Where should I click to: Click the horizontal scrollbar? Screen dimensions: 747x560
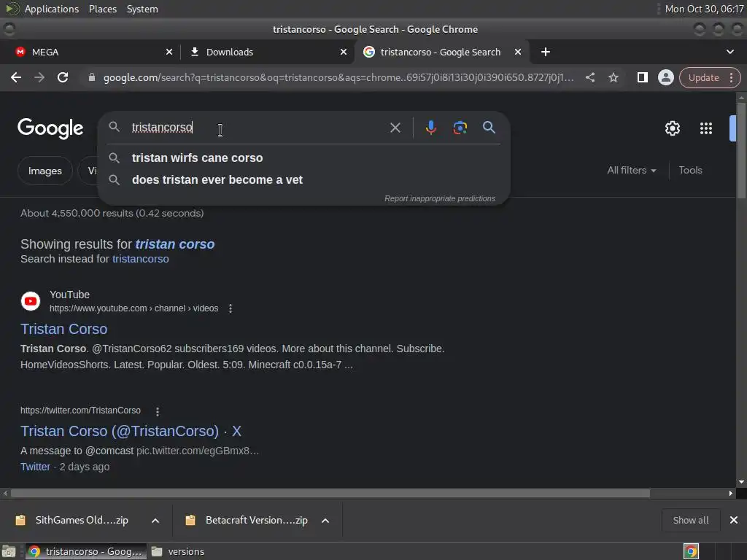pos(330,494)
